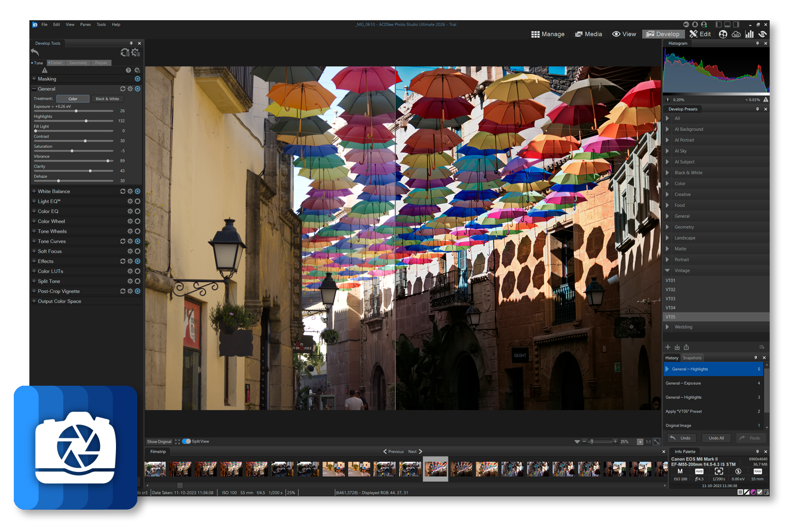Click the save new preset plus icon

coord(668,347)
